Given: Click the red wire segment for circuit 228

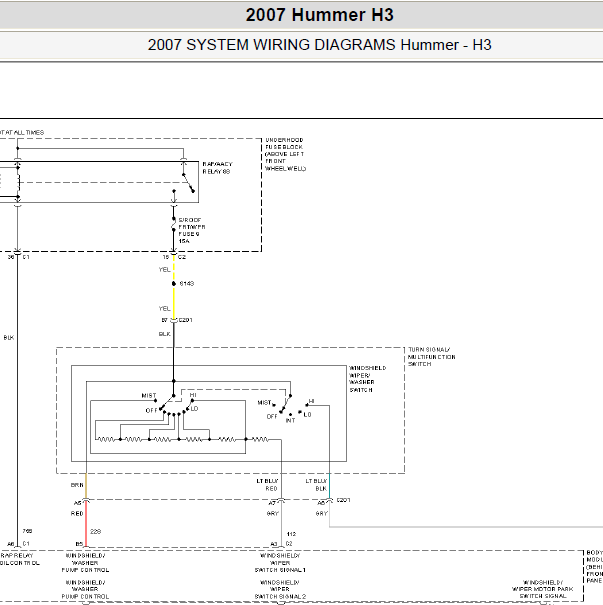Looking at the screenshot, I should coord(86,525).
